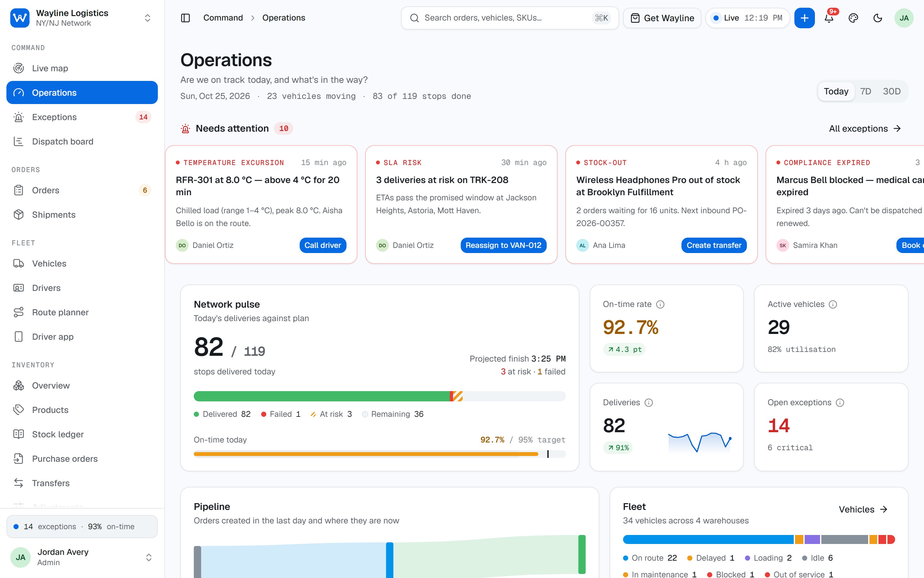Viewport: 924px width, 578px height.
Task: Click Reassign to VAN-012
Action: (503, 245)
